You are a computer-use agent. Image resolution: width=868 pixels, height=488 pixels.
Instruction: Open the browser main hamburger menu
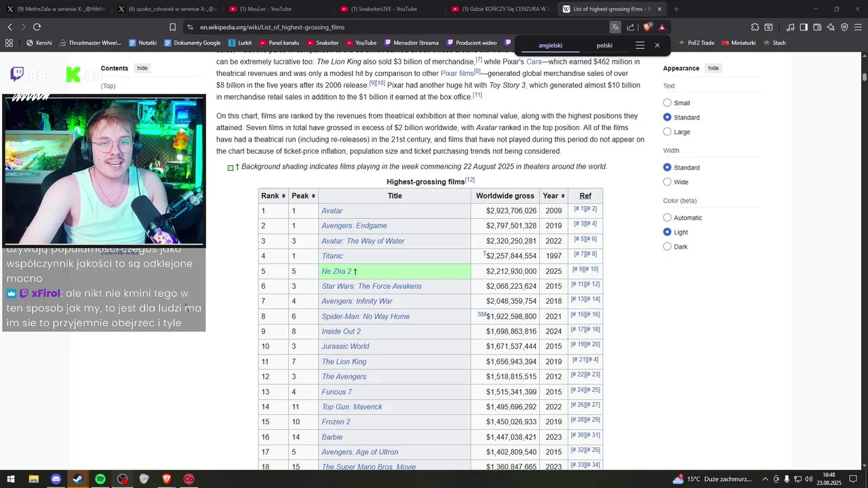click(858, 27)
